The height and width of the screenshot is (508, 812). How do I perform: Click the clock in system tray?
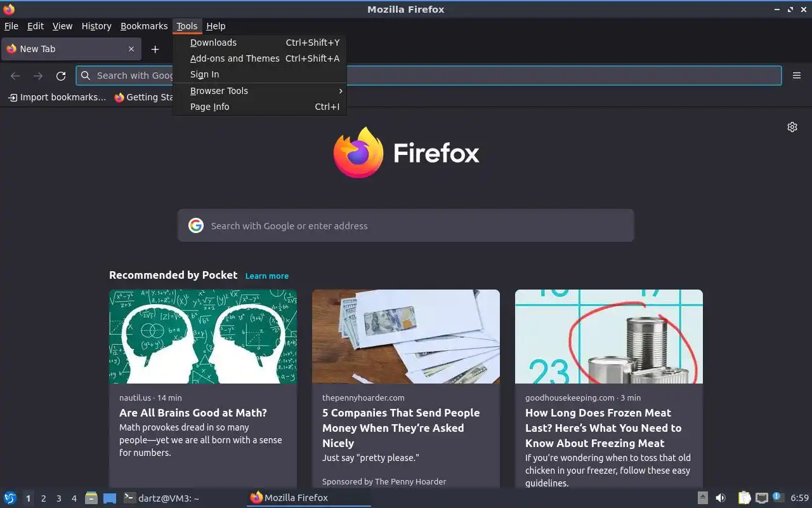pos(799,498)
